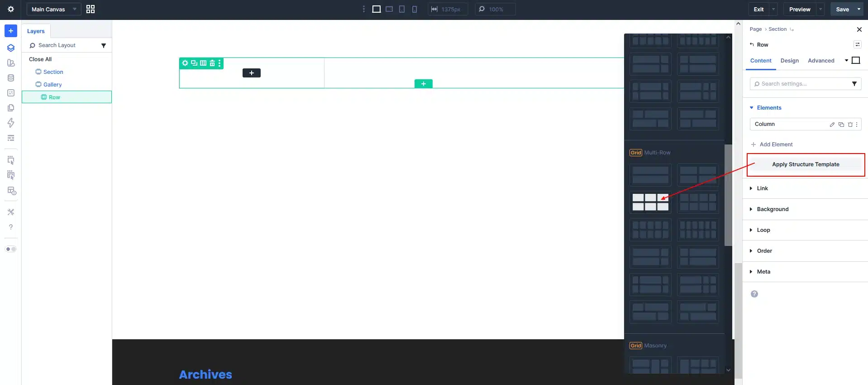Click the Save button
Viewport: 868px width, 385px height.
842,9
